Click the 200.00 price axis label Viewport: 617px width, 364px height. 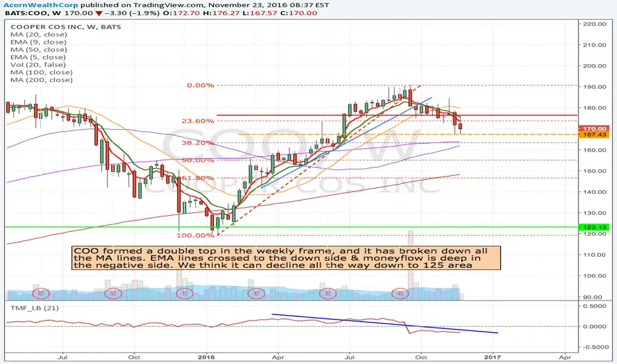pyautogui.click(x=594, y=66)
